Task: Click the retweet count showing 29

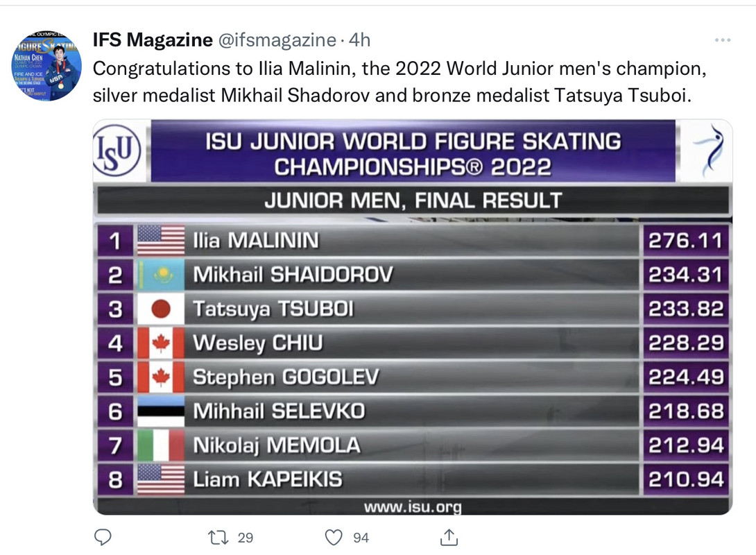Action: (246, 538)
